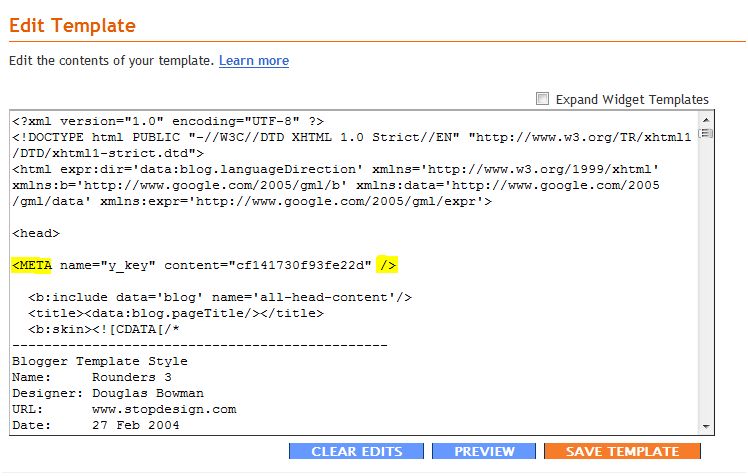Click the <title><data:blog.pageTitle/> line
Viewport: 748px width, 476px height.
pos(176,313)
